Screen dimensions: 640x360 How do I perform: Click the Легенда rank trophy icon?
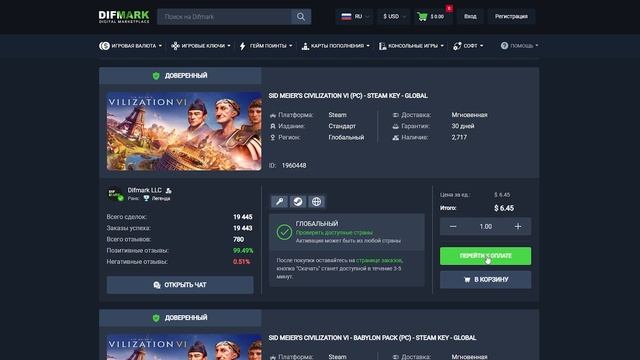(146, 198)
